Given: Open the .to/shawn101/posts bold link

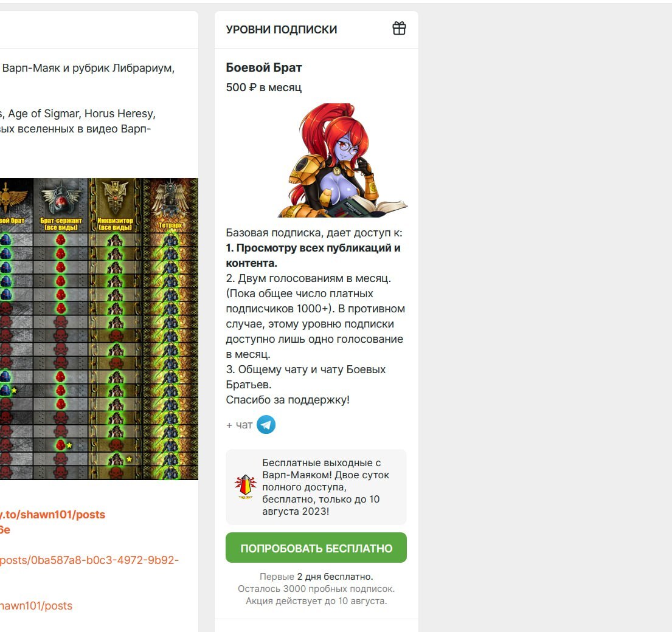Looking at the screenshot, I should coord(53,514).
